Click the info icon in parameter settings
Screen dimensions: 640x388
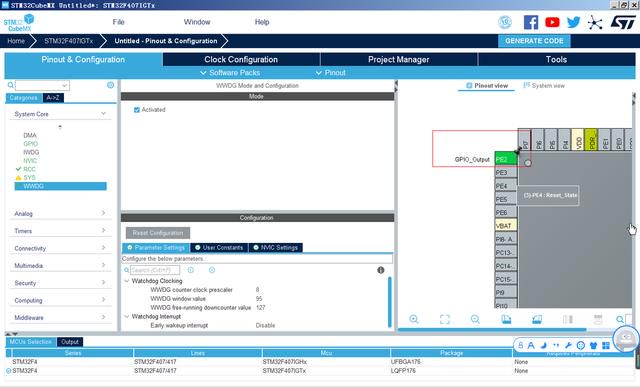pyautogui.click(x=381, y=270)
